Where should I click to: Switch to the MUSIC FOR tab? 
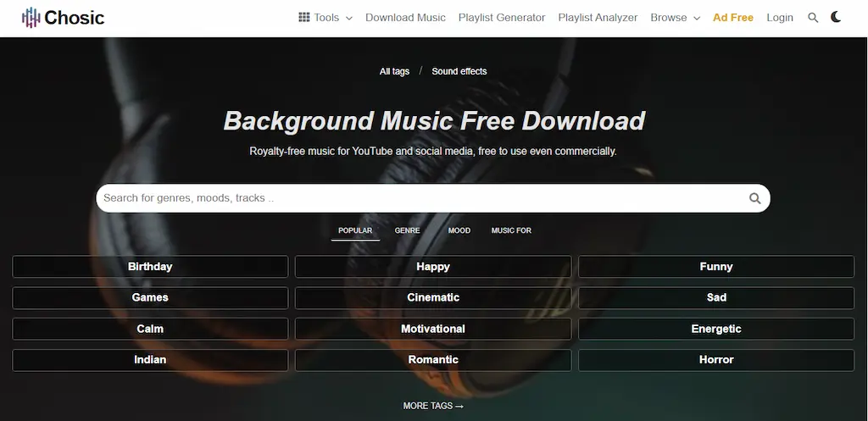click(x=511, y=230)
